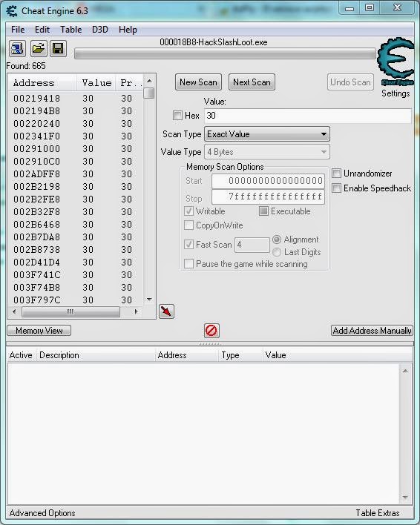Open Table Extras
Image resolution: width=420 pixels, height=525 pixels.
[378, 513]
